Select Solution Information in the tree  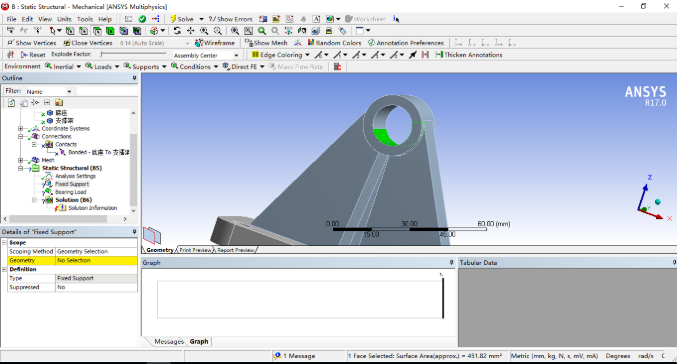(x=92, y=208)
